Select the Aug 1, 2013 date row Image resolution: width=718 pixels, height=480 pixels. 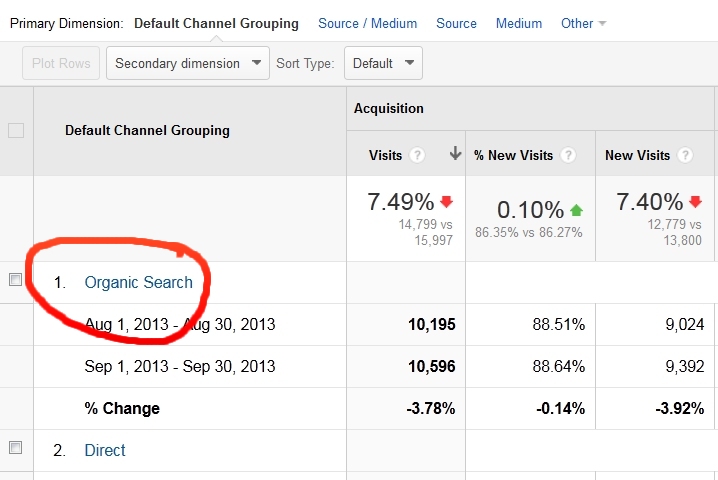pyautogui.click(x=180, y=324)
